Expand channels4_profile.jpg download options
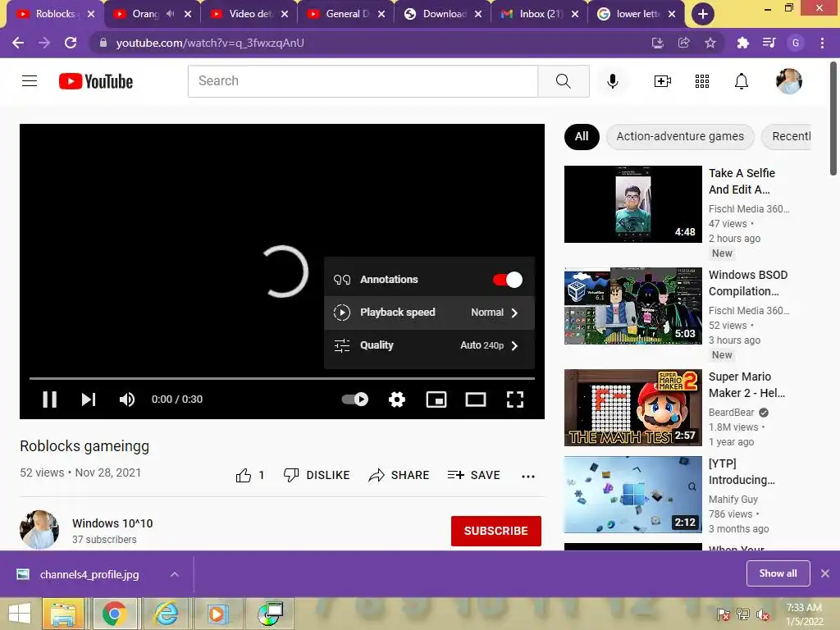Image resolution: width=840 pixels, height=630 pixels. [174, 574]
